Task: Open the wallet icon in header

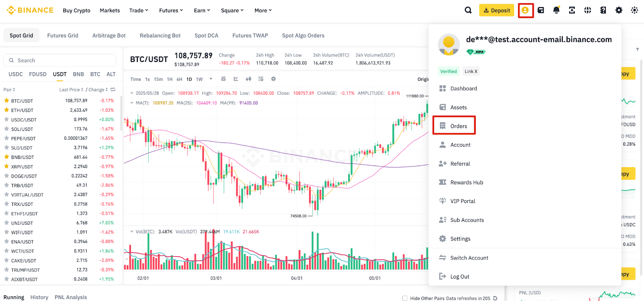Action: point(541,10)
